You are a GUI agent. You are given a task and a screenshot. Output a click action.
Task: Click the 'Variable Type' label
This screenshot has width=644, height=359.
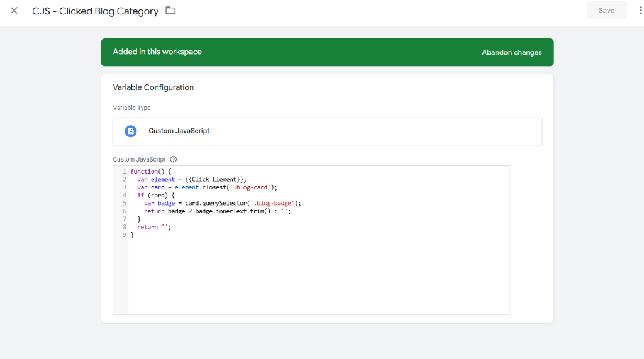coord(131,108)
